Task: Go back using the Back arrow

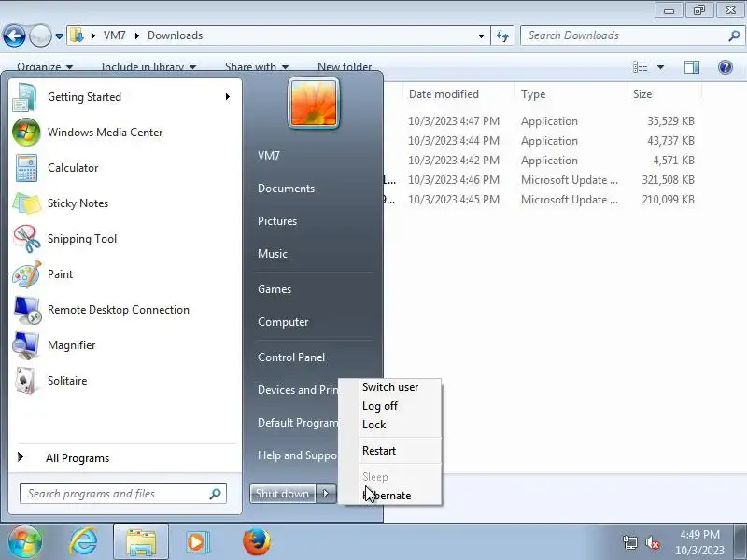Action: click(14, 35)
